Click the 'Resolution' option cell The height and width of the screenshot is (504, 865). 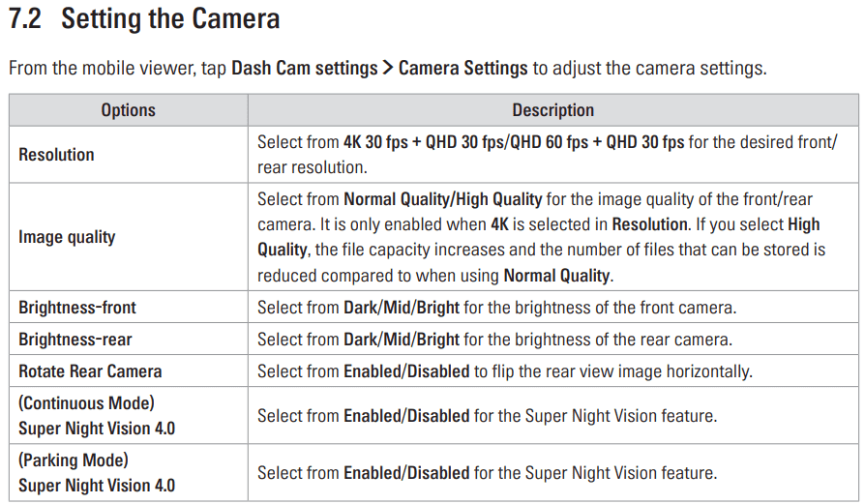click(128, 155)
